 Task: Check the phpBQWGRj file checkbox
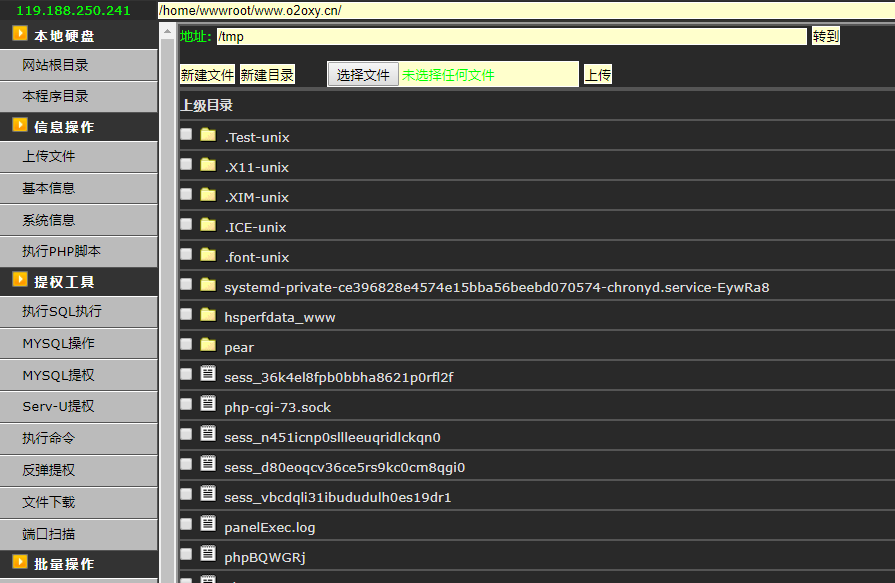pos(186,554)
